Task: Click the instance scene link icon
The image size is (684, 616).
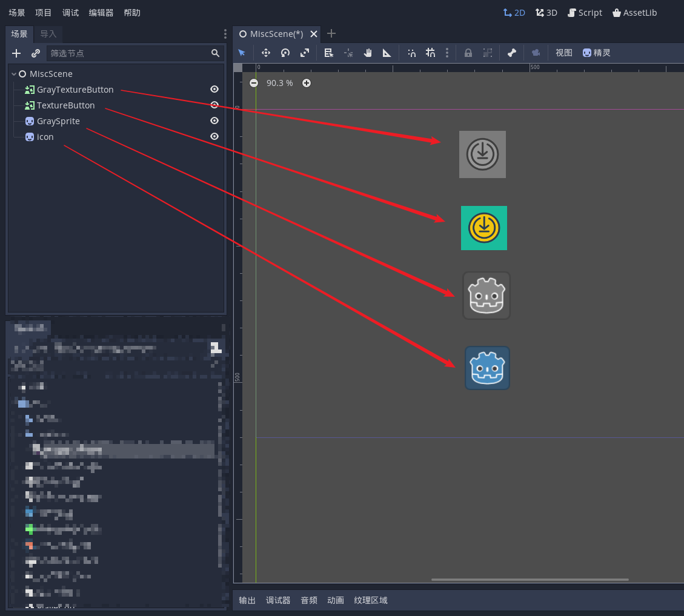Action: 35,53
